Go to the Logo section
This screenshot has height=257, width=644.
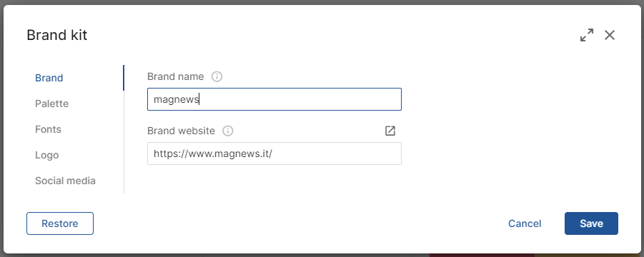pyautogui.click(x=47, y=155)
